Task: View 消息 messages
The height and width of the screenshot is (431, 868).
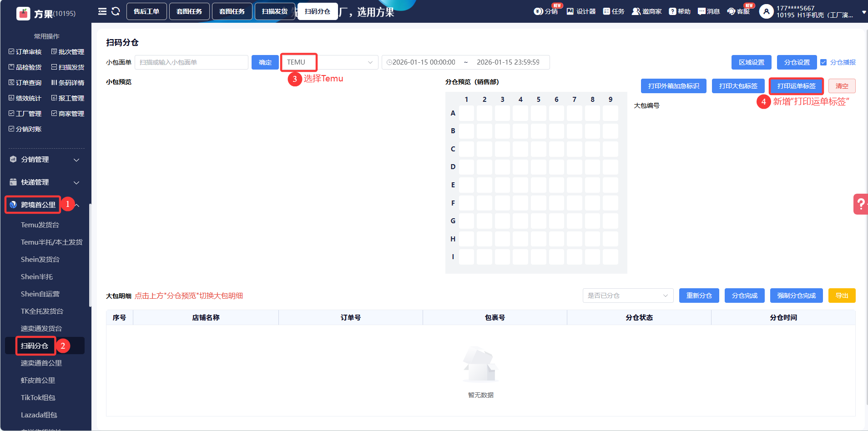Action: coord(709,11)
